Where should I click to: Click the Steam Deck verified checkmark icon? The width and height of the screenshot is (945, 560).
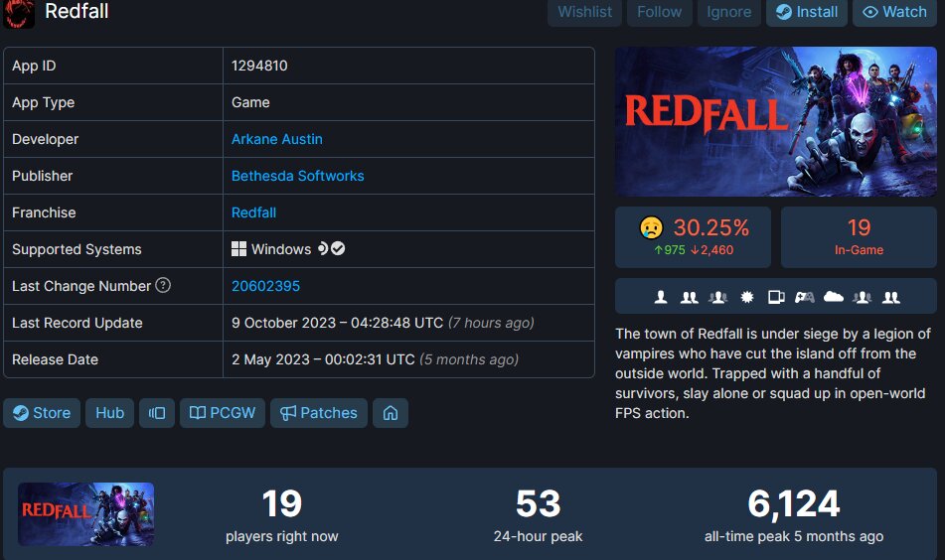(x=338, y=248)
